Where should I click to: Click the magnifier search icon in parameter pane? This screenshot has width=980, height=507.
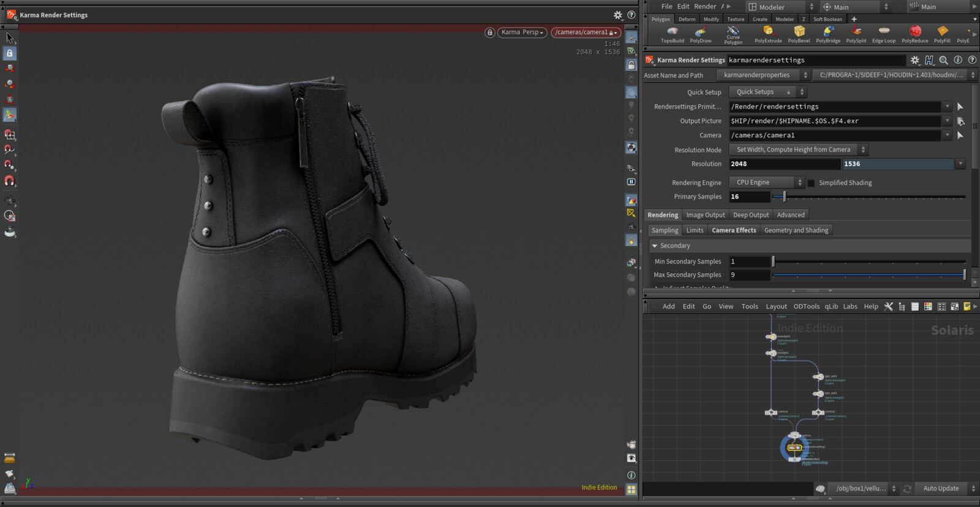tap(943, 60)
